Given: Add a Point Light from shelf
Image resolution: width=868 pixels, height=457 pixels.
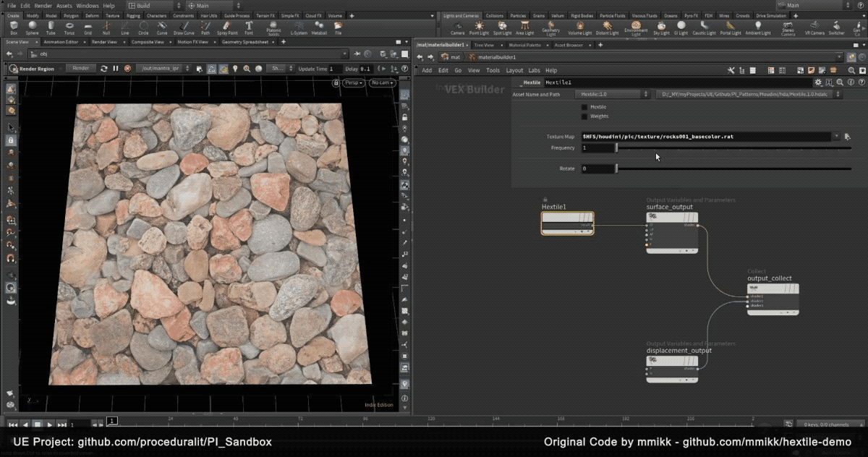Looking at the screenshot, I should [479, 27].
